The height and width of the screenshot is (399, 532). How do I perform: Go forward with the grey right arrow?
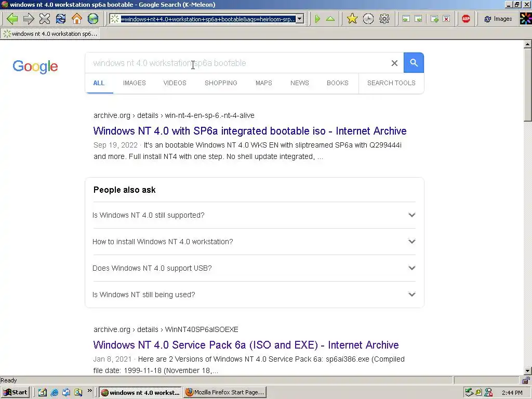tap(29, 19)
